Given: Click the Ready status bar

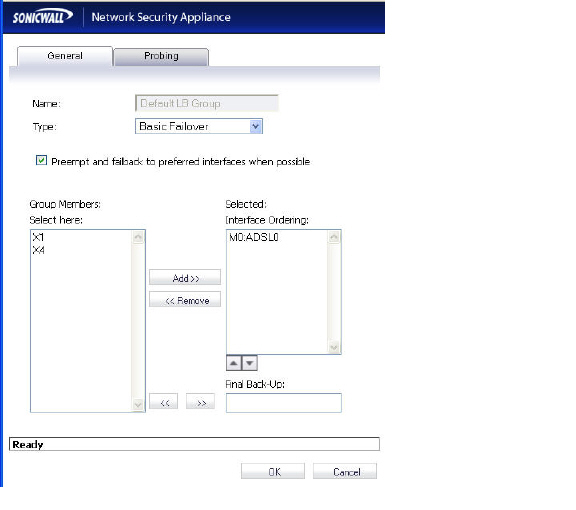Looking at the screenshot, I should pyautogui.click(x=194, y=444).
